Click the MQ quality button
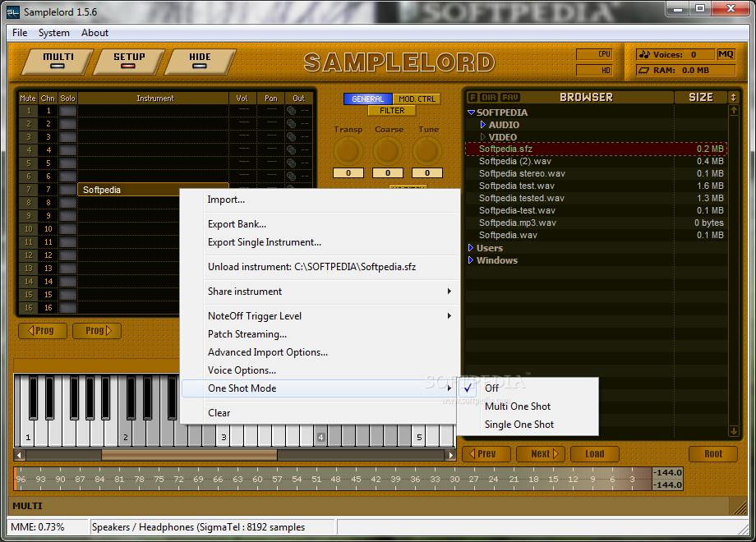Image resolution: width=756 pixels, height=542 pixels. [x=726, y=54]
